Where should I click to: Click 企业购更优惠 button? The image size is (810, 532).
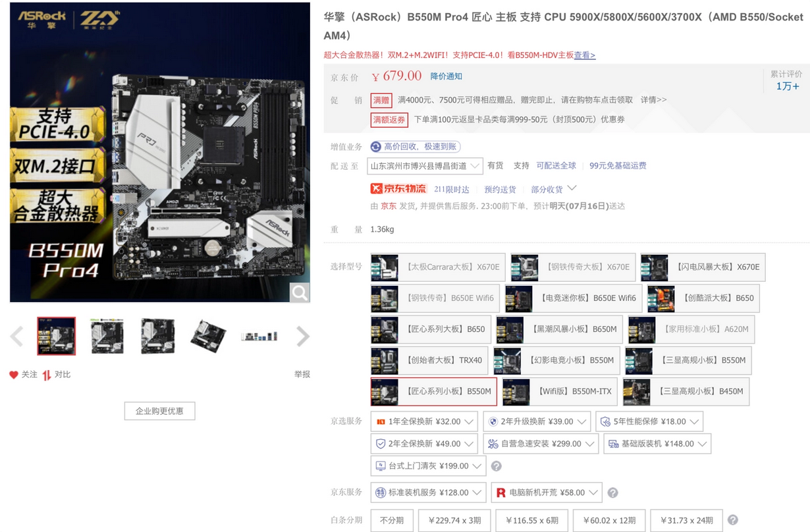(x=159, y=411)
